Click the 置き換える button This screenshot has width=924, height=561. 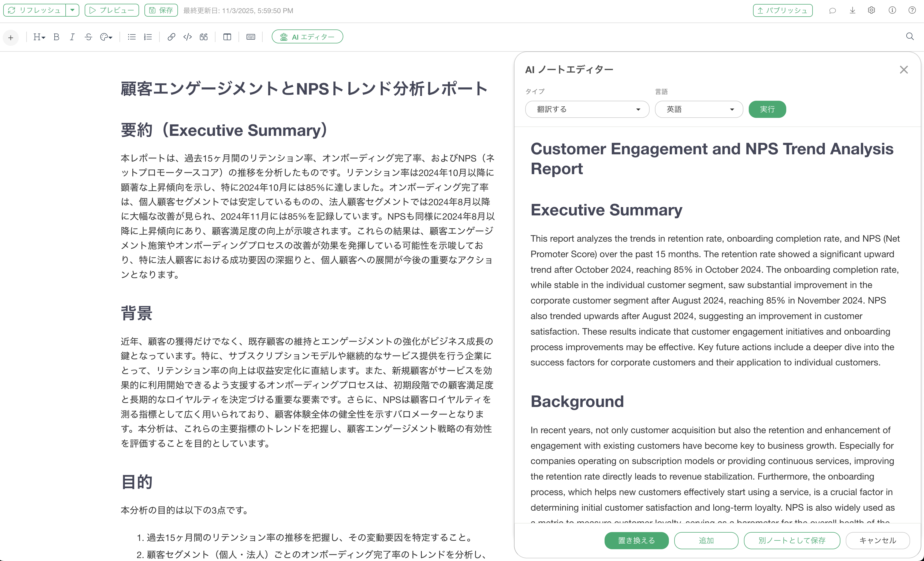(x=636, y=540)
